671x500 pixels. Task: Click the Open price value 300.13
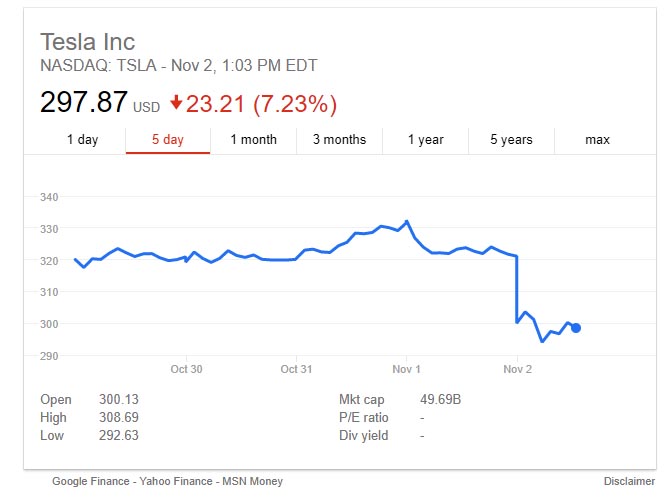pos(117,400)
